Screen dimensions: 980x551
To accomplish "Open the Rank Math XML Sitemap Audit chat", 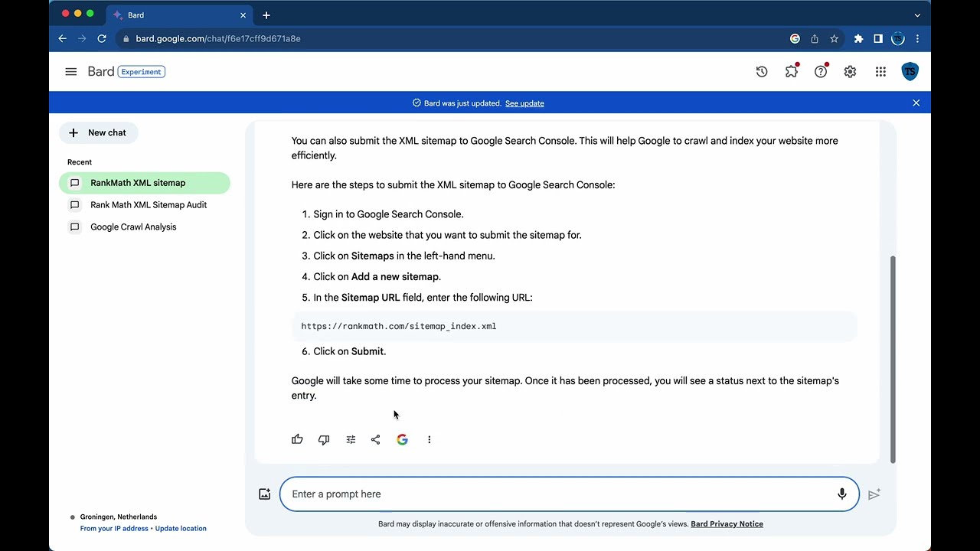I will pyautogui.click(x=145, y=205).
